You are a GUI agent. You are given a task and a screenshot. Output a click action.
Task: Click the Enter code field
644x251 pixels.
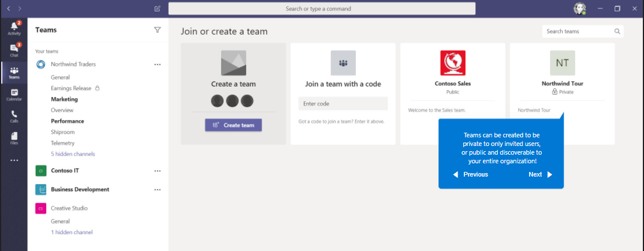343,104
